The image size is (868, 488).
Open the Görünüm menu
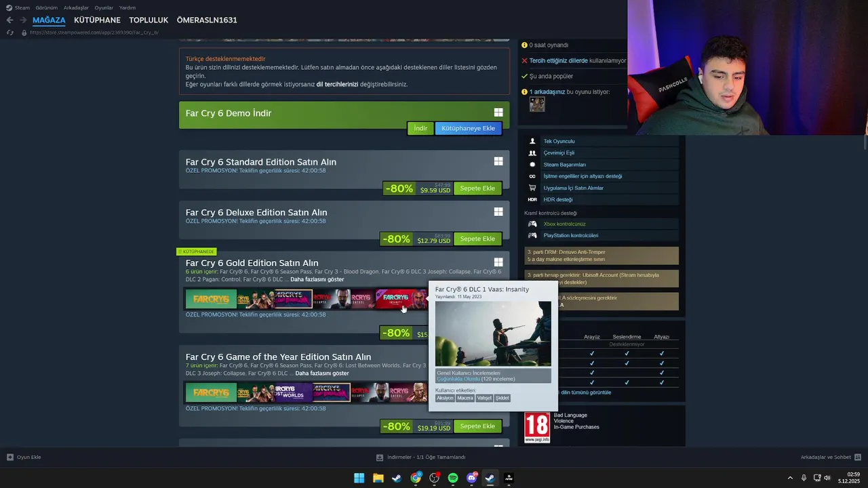tap(47, 7)
